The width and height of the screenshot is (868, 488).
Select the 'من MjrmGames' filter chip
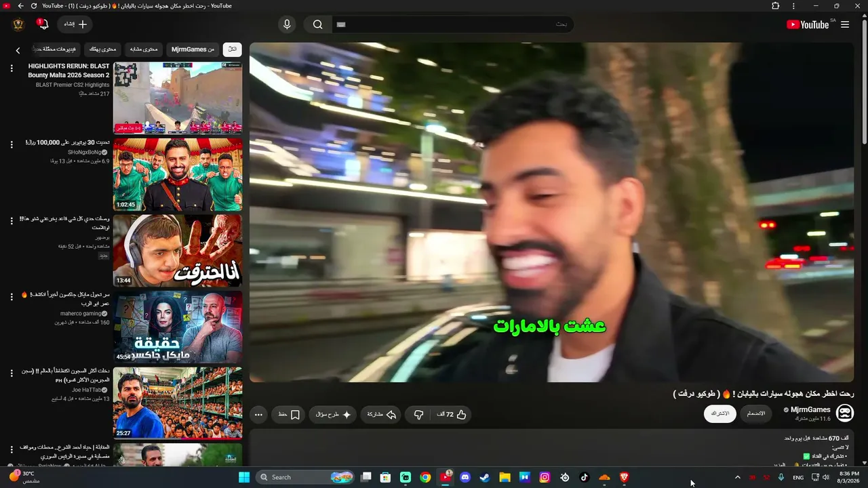[193, 49]
